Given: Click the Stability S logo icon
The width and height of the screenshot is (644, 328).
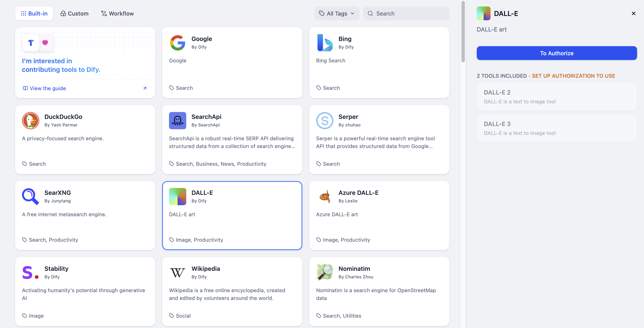Looking at the screenshot, I should click(x=30, y=273).
